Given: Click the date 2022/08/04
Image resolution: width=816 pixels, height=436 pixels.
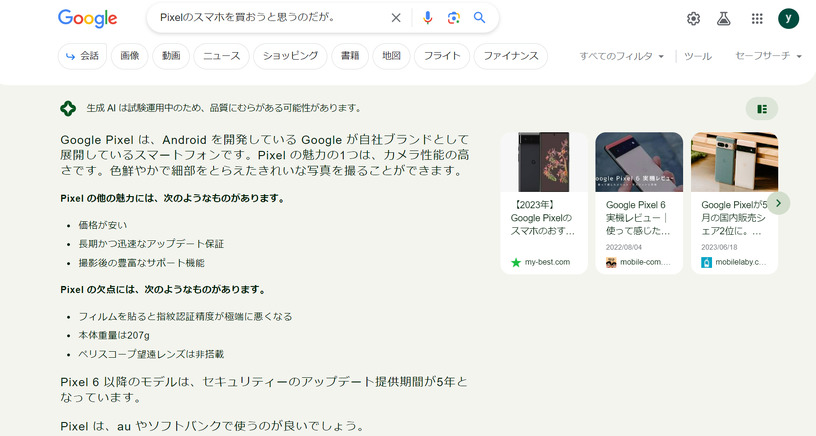Looking at the screenshot, I should click(x=623, y=247).
